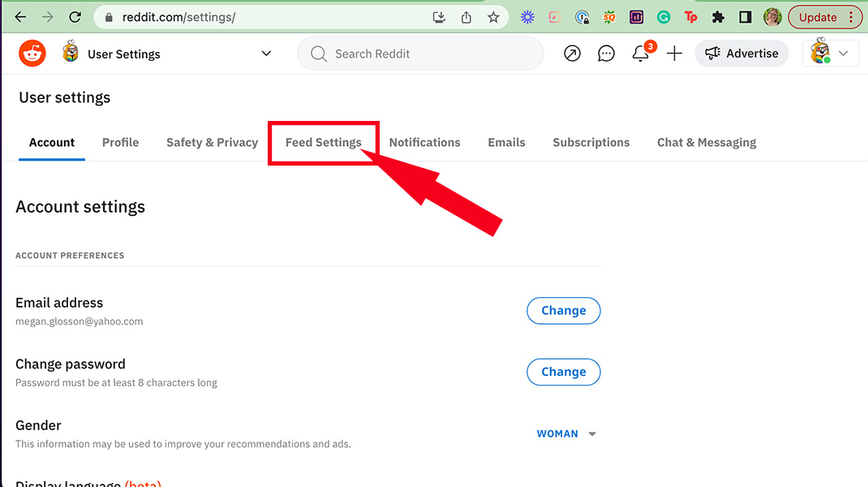Click the arrow-in-circle explore icon

pos(572,53)
